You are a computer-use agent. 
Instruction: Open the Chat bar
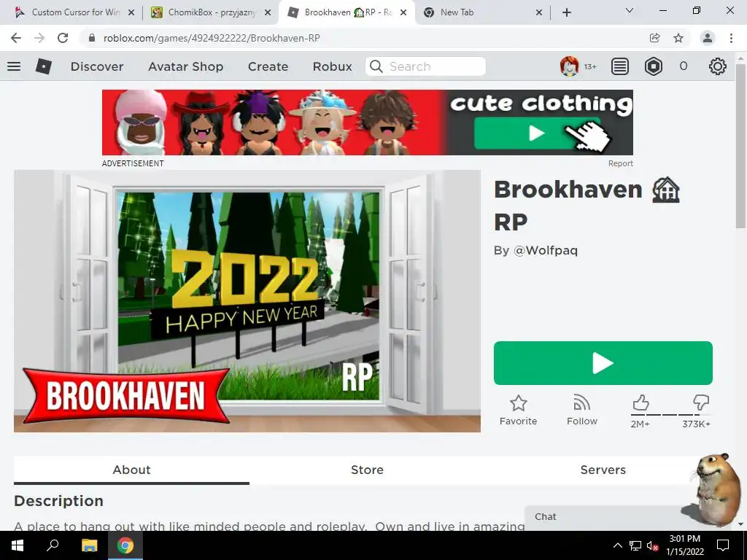(605, 517)
